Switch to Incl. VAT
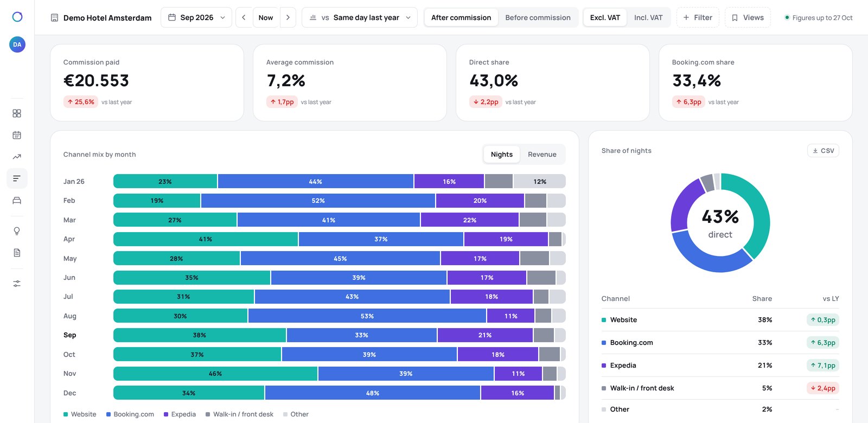This screenshot has width=868, height=423. pos(648,17)
